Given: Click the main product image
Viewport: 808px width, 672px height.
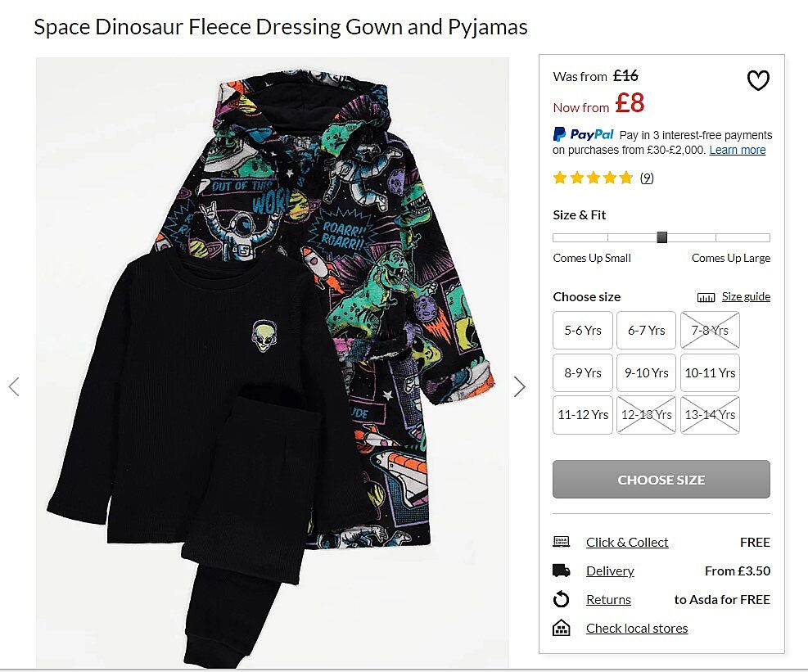Looking at the screenshot, I should (x=272, y=362).
